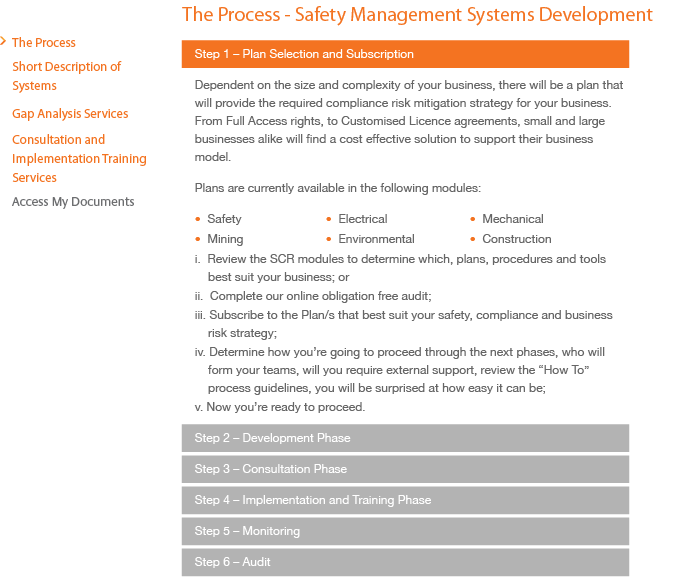Click 'Determine how you're going to proceed' item

tap(400, 370)
